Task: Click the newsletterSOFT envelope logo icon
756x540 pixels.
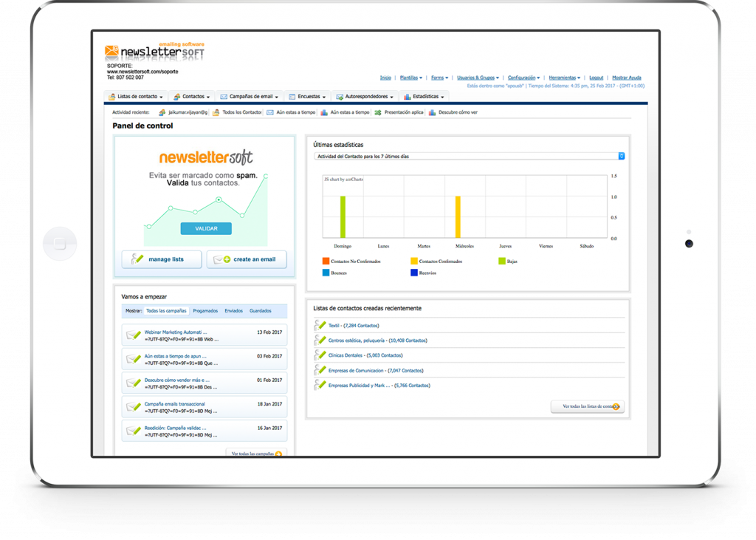Action: [x=111, y=51]
